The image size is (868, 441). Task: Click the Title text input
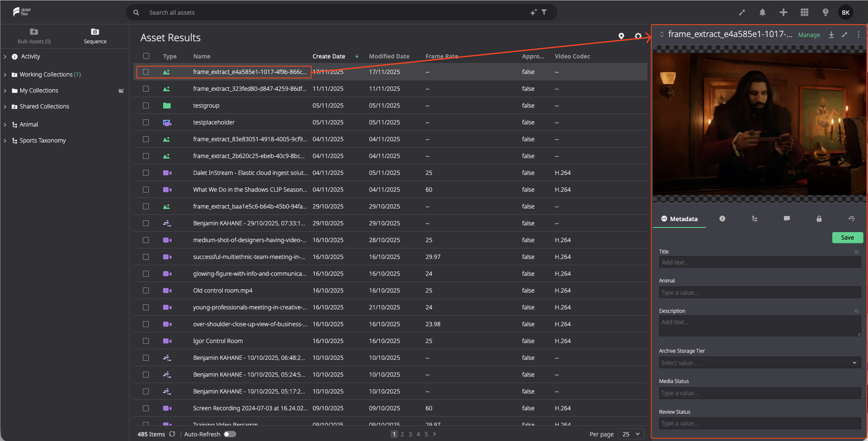pos(760,262)
